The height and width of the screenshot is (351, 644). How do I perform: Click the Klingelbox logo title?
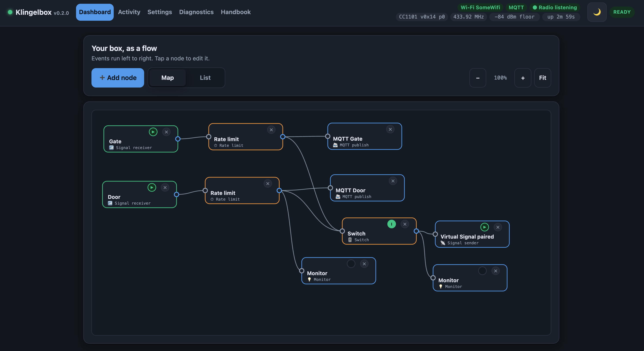pyautogui.click(x=34, y=12)
